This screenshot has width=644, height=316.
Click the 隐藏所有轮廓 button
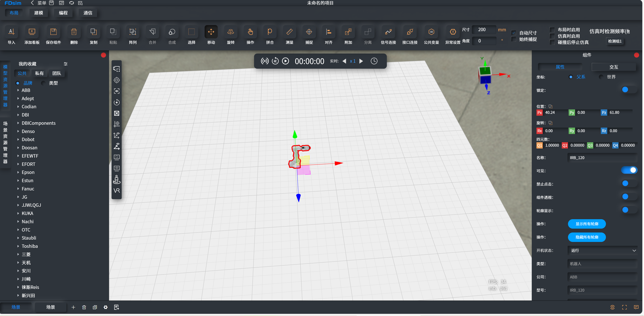click(587, 237)
